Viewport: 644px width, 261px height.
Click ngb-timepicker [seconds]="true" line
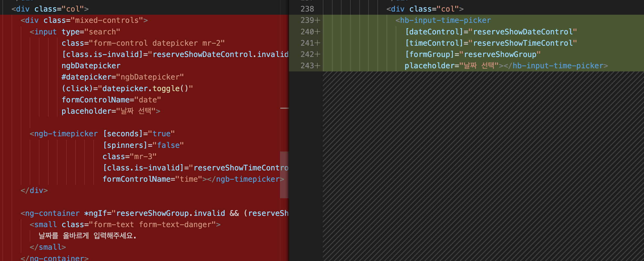[x=102, y=134]
